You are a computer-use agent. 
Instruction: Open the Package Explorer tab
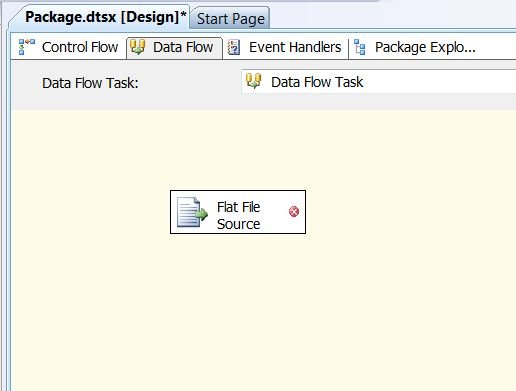click(415, 47)
